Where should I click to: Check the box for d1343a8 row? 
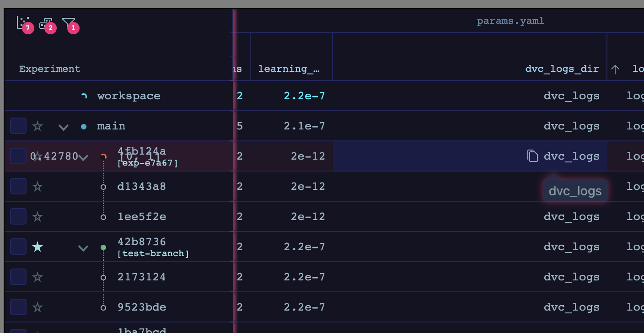[18, 186]
